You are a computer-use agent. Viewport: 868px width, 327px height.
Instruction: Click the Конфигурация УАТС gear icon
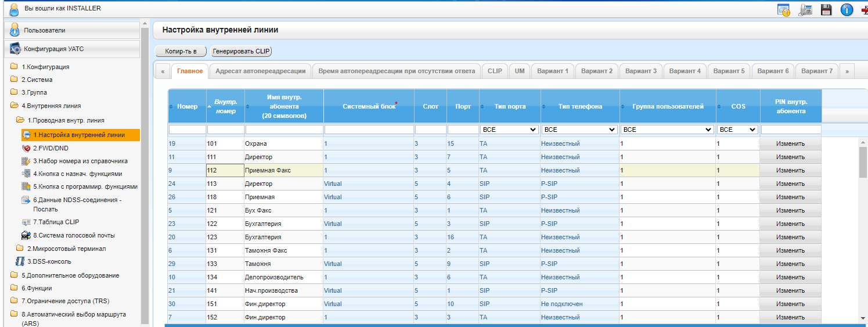point(15,49)
